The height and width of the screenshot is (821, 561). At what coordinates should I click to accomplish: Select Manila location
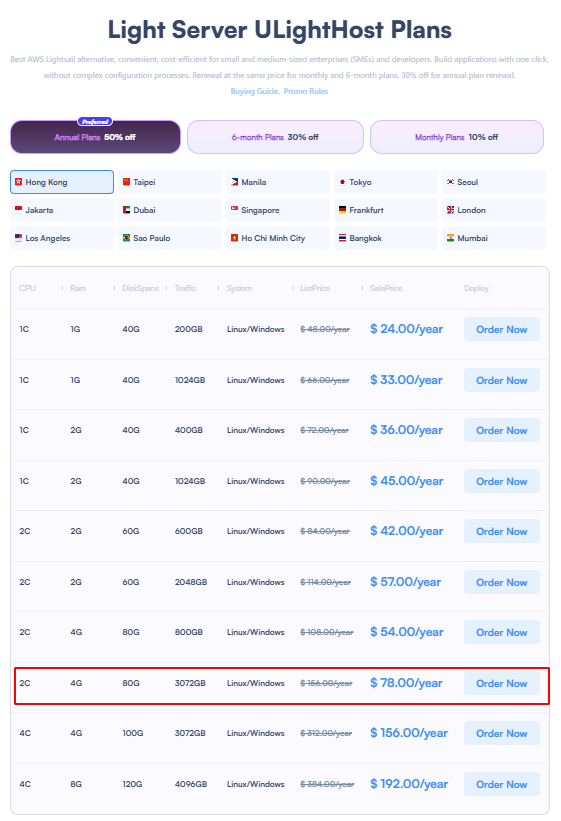(x=278, y=182)
